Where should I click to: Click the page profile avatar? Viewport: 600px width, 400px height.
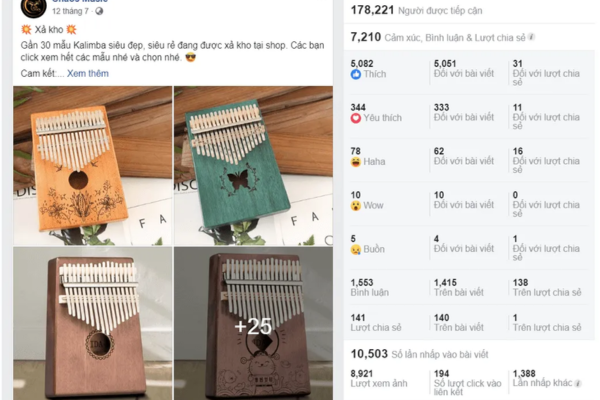(x=33, y=8)
